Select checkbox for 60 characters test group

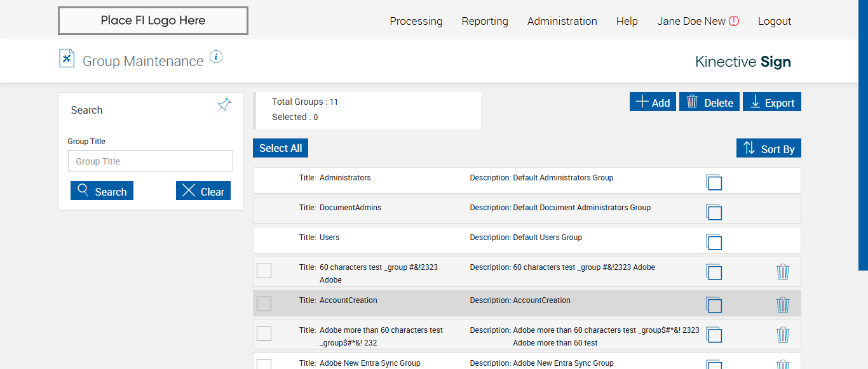point(264,271)
